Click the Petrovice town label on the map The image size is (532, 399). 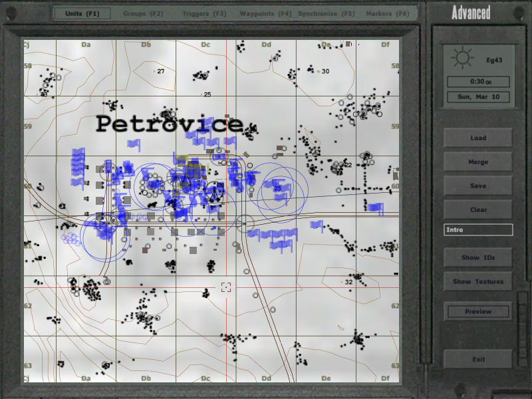point(169,124)
